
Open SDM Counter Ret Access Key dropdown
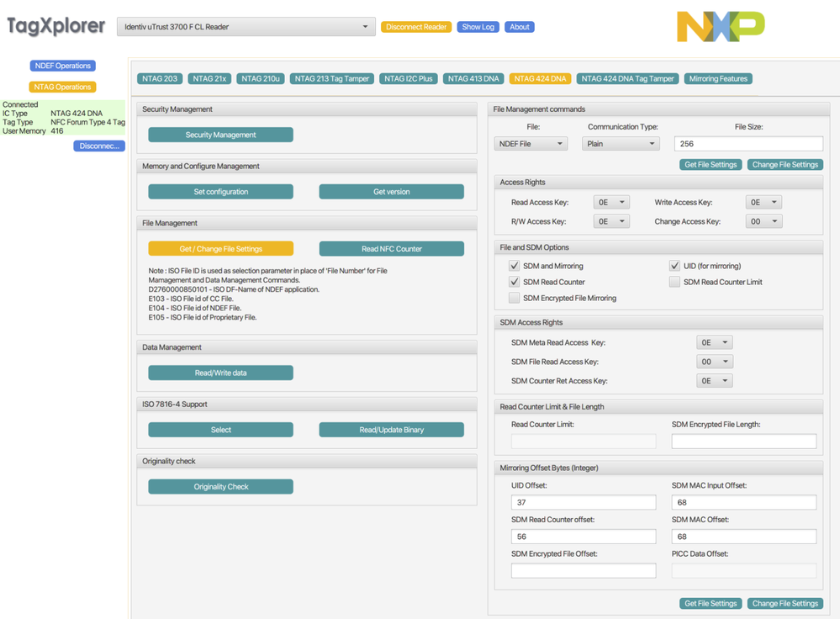[715, 380]
